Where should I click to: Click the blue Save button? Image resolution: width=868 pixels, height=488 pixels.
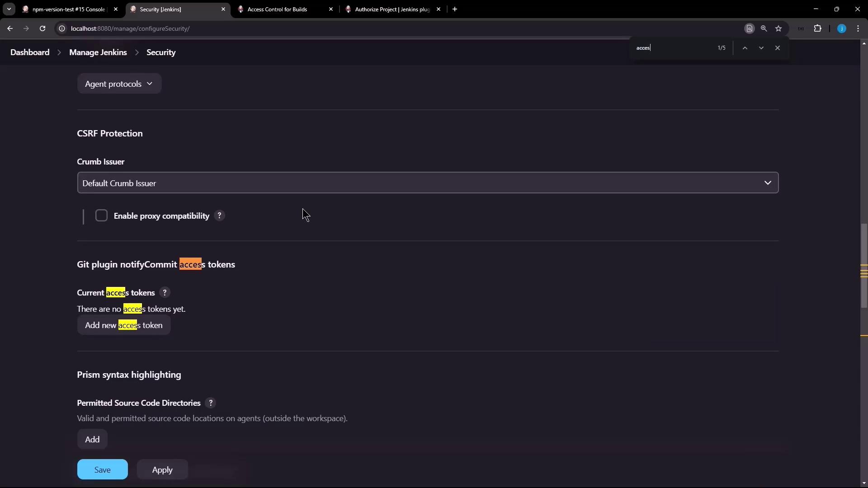(102, 469)
